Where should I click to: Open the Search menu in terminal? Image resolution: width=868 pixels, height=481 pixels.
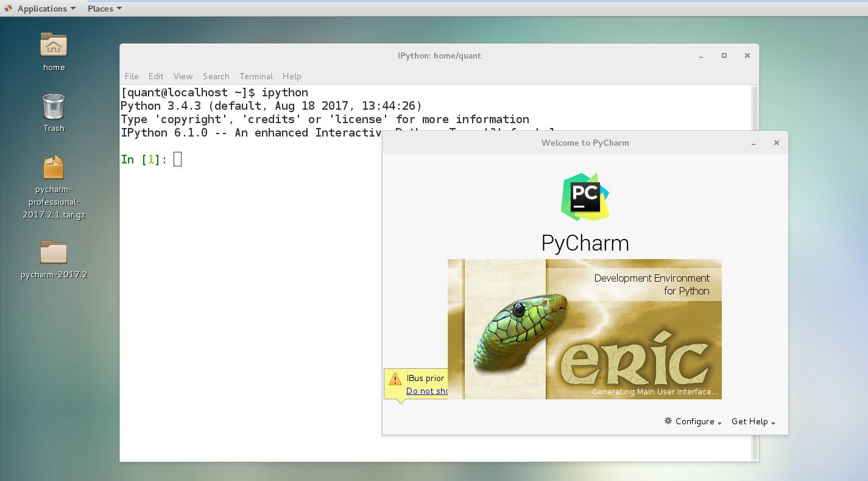tap(216, 76)
